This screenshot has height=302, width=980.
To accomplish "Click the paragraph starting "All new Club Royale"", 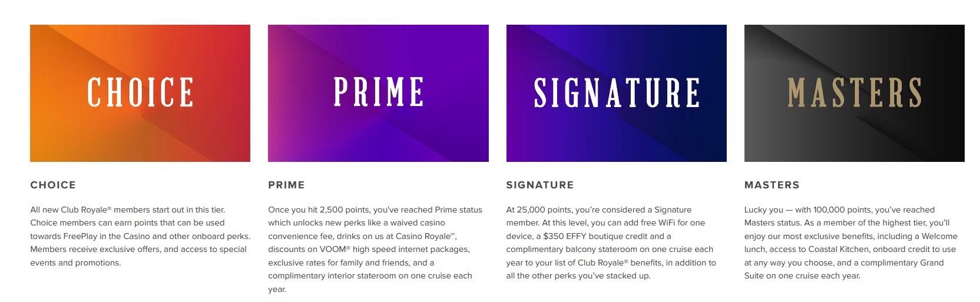I will click(140, 236).
